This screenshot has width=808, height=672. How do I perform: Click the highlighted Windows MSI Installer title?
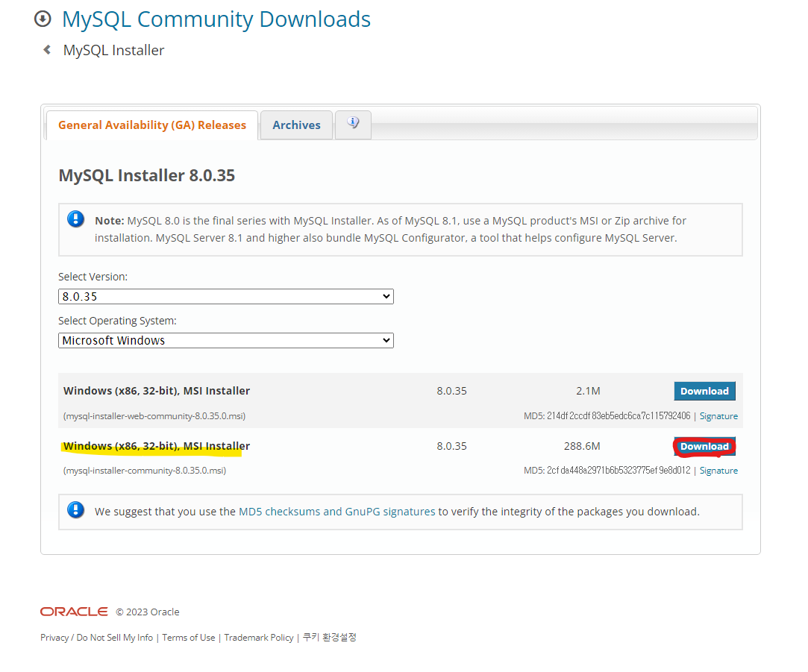(x=157, y=446)
